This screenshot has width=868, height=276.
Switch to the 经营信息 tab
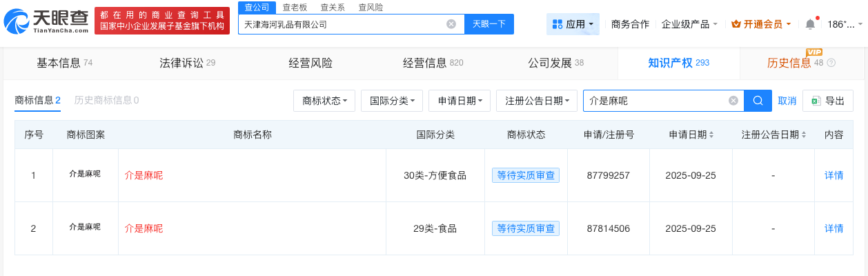(x=433, y=63)
